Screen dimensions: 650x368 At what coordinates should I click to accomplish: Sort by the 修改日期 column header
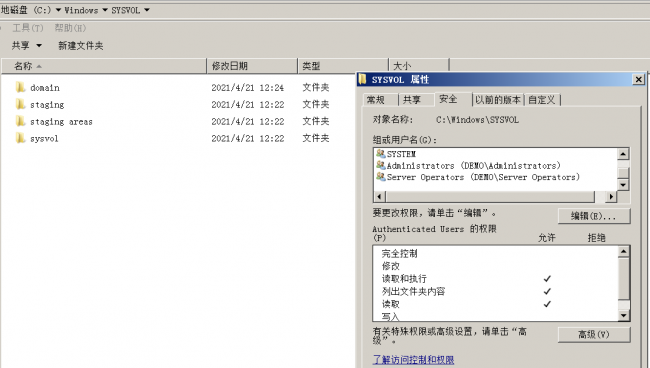252,66
